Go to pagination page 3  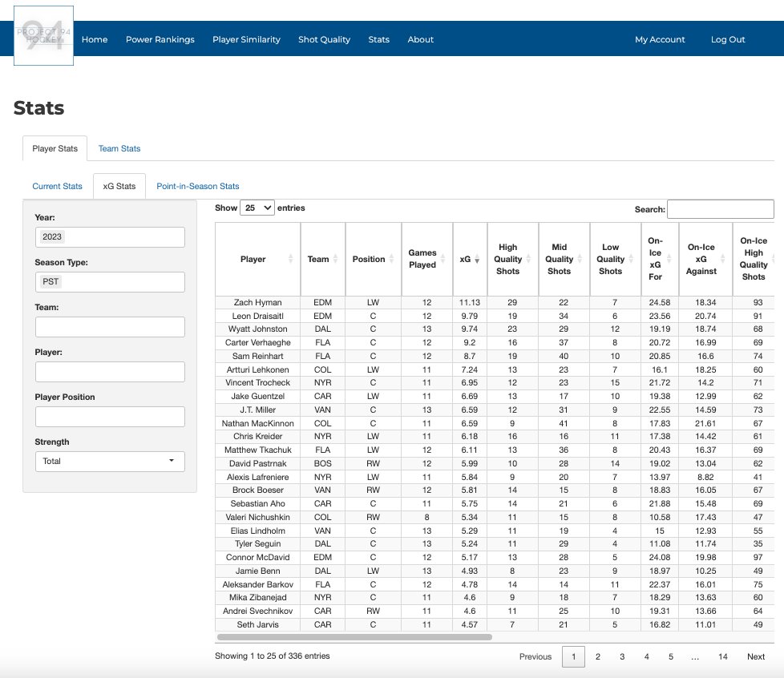point(622,656)
